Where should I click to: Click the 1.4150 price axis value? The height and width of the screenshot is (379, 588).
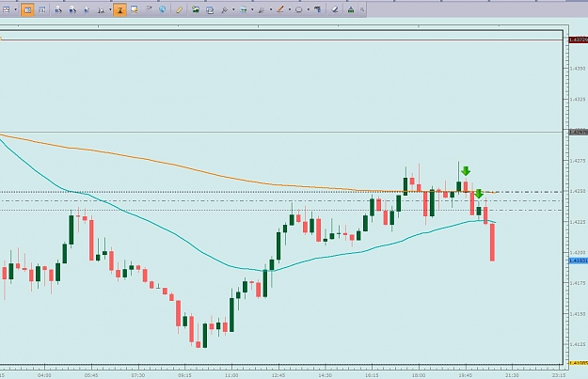[x=578, y=314]
